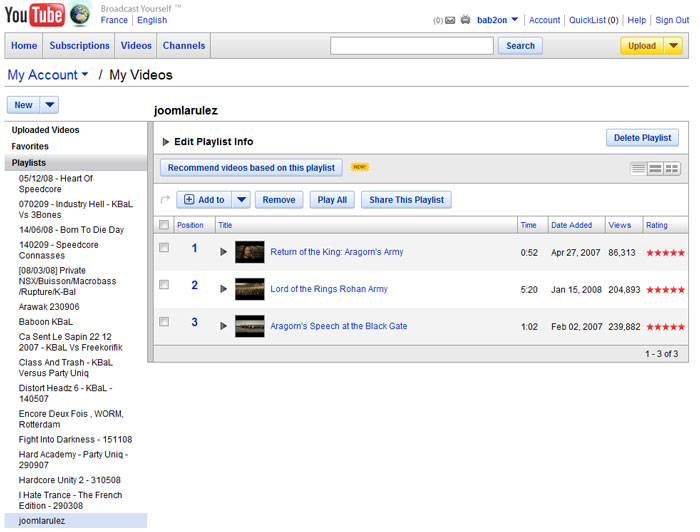Open Aragorn's Speech at the Black Gate thumbnail
Image resolution: width=700 pixels, height=532 pixels.
pyautogui.click(x=249, y=326)
